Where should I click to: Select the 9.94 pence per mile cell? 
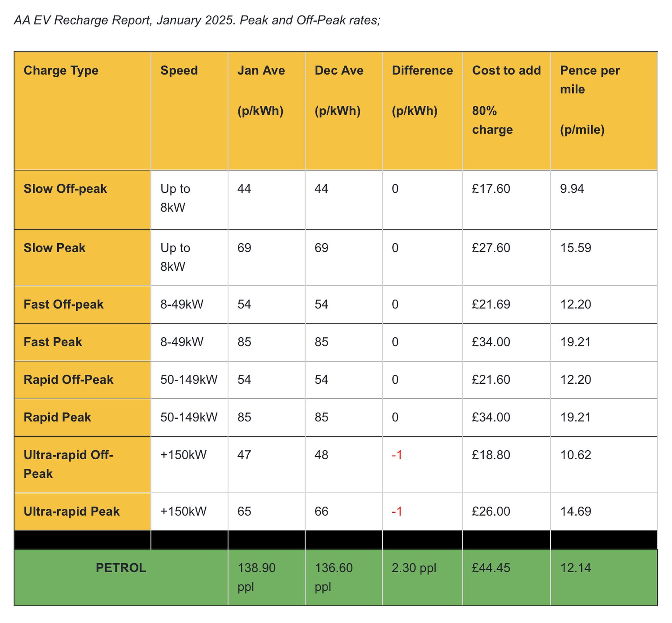[x=572, y=189]
